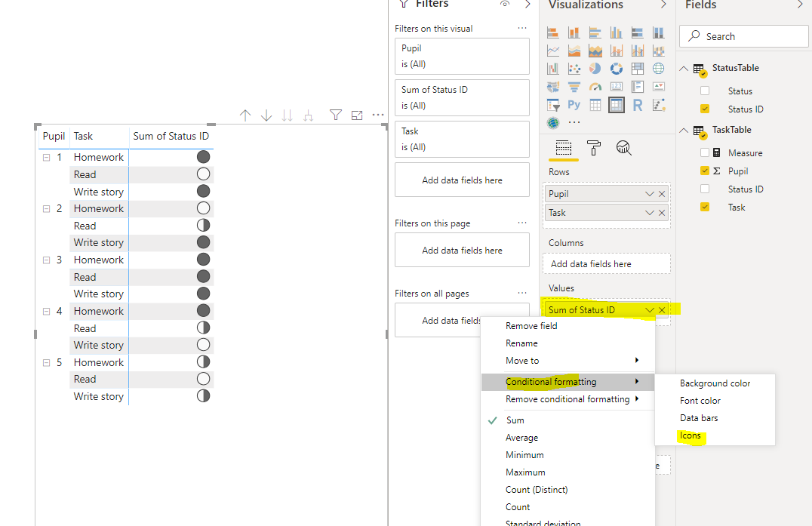Select Background color formatting option
Viewport: 812px width, 526px height.
tap(715, 383)
